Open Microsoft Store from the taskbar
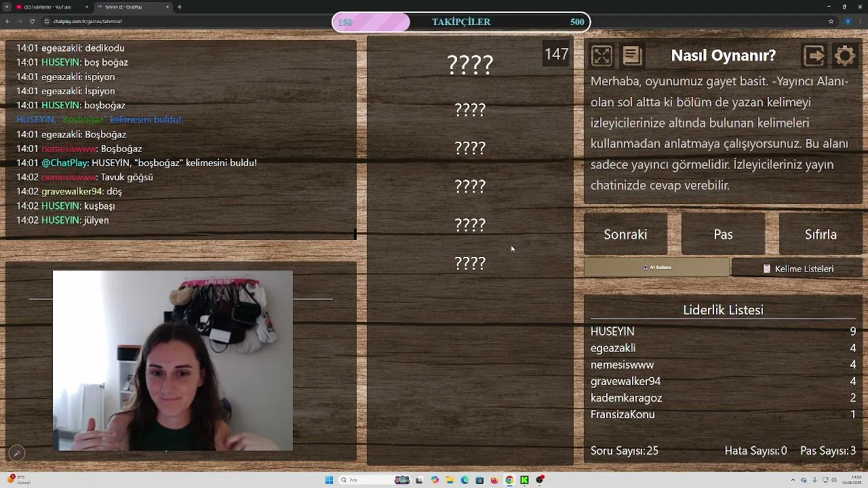Image resolution: width=868 pixels, height=488 pixels. pos(479,480)
